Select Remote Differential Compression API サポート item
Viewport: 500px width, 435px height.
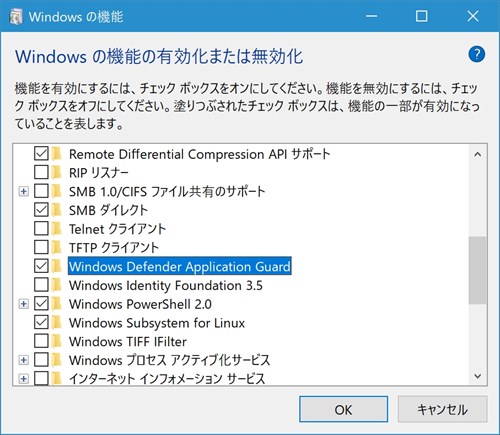pos(199,154)
